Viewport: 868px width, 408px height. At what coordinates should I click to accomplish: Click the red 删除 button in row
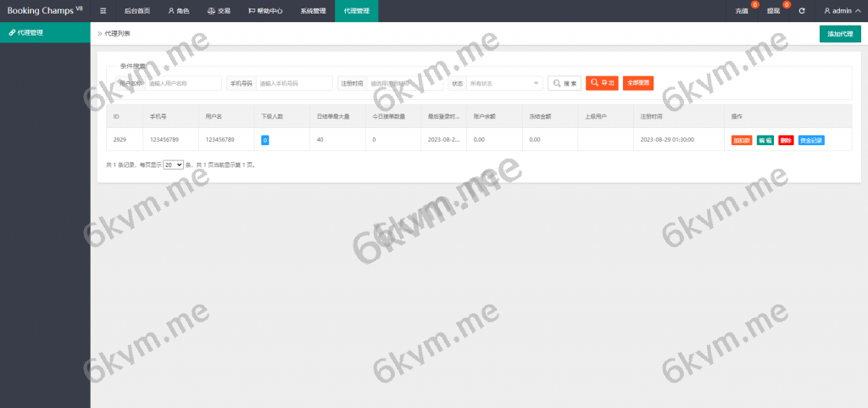click(786, 140)
